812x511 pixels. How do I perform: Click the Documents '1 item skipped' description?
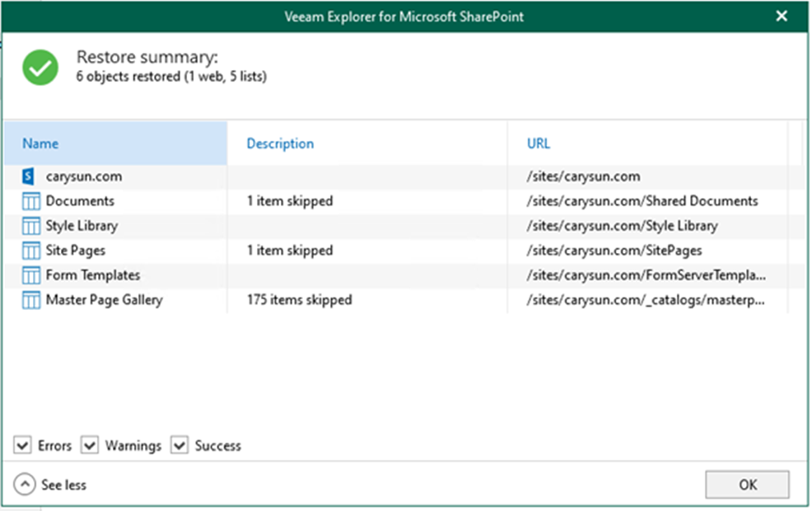click(290, 201)
